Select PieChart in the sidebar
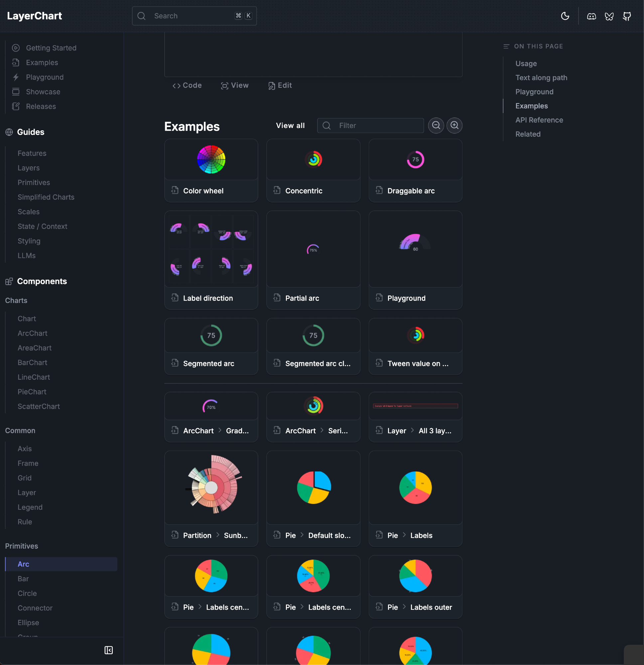Viewport: 644px width, 665px height. (x=32, y=392)
